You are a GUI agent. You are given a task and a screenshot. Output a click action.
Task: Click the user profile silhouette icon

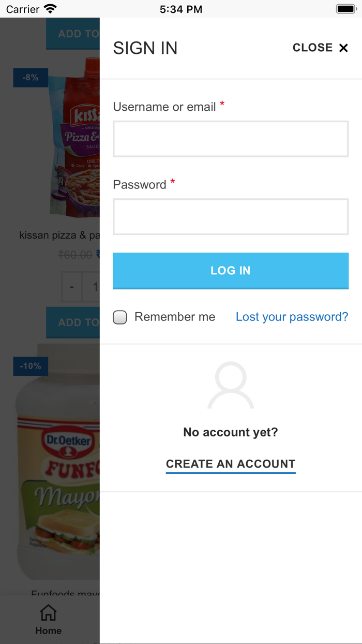[x=231, y=386]
